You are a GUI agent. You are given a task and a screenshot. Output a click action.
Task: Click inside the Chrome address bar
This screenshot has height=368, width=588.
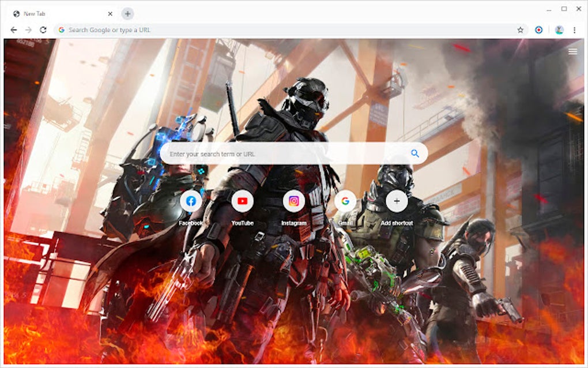tap(231, 29)
